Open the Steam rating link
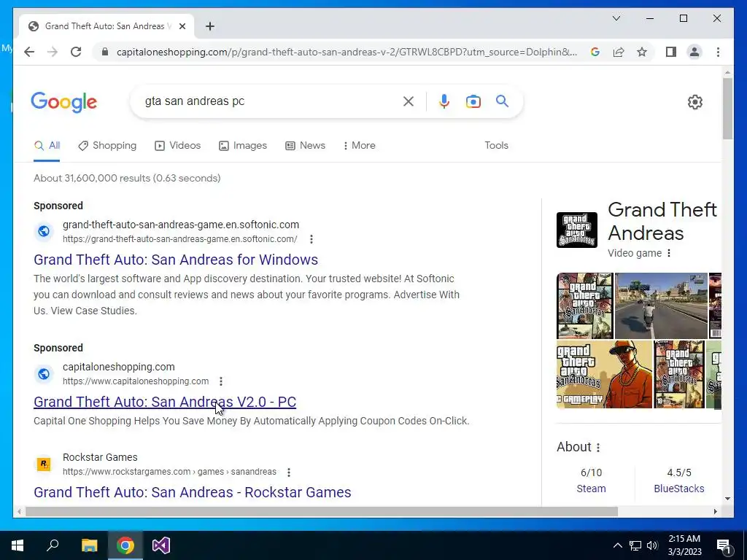747x560 pixels. click(591, 489)
